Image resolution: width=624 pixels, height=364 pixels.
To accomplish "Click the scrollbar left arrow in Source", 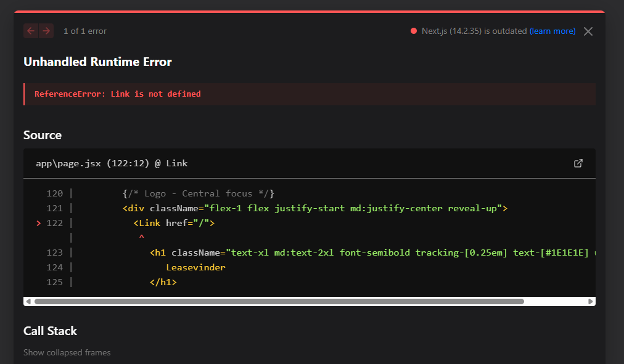I will click(x=28, y=302).
